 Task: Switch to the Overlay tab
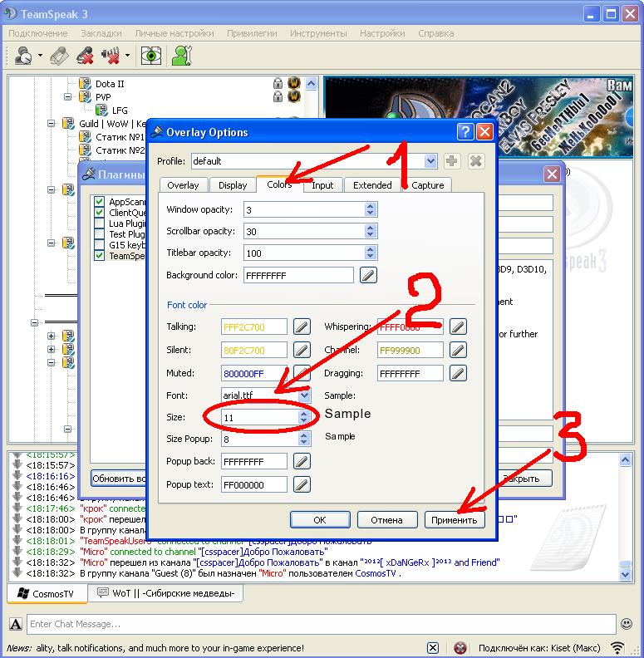(183, 185)
